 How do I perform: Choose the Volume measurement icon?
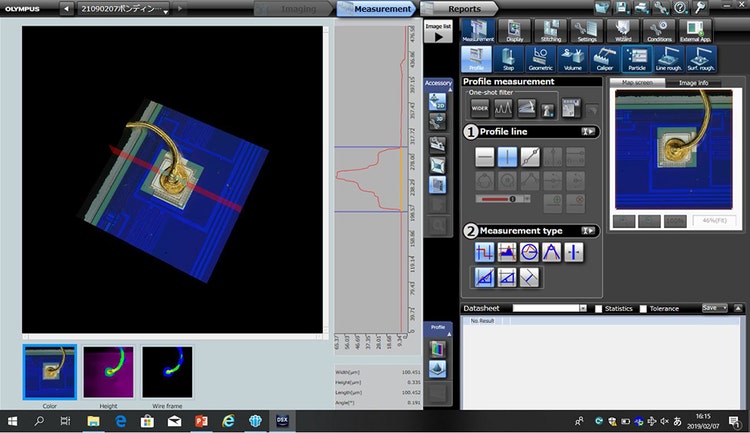572,59
